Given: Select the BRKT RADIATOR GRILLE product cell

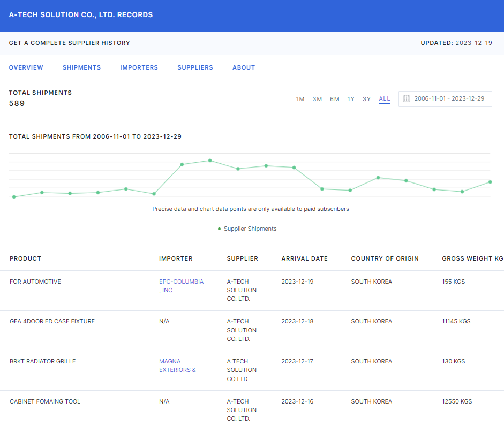Looking at the screenshot, I should click(43, 361).
